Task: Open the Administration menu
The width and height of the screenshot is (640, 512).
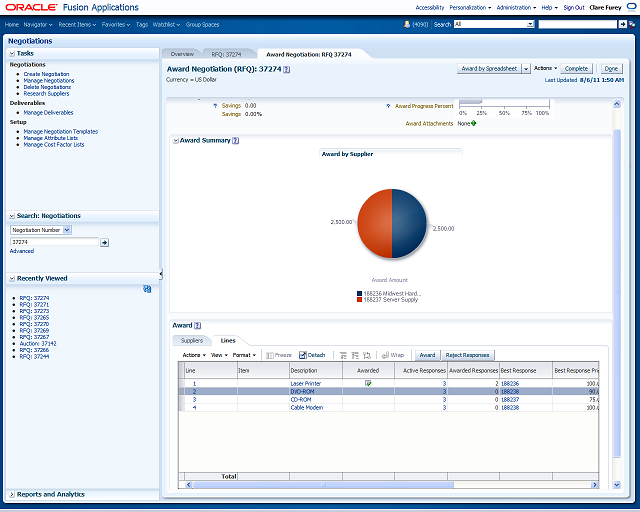Action: (x=516, y=7)
